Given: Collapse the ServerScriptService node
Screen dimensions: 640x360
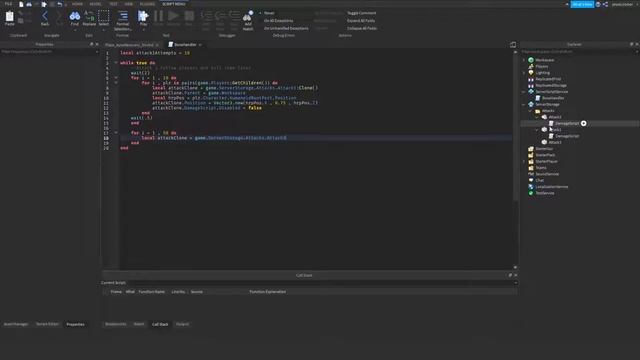Looking at the screenshot, I should pos(524,92).
